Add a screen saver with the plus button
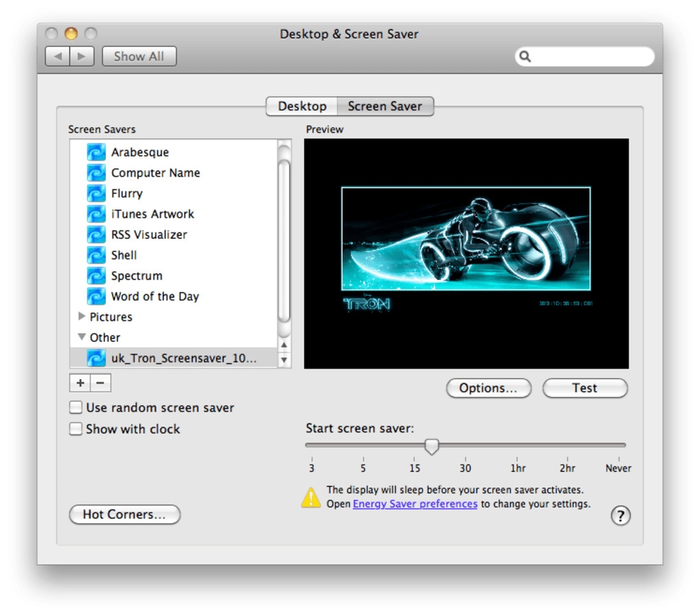This screenshot has height=616, width=700. point(80,383)
